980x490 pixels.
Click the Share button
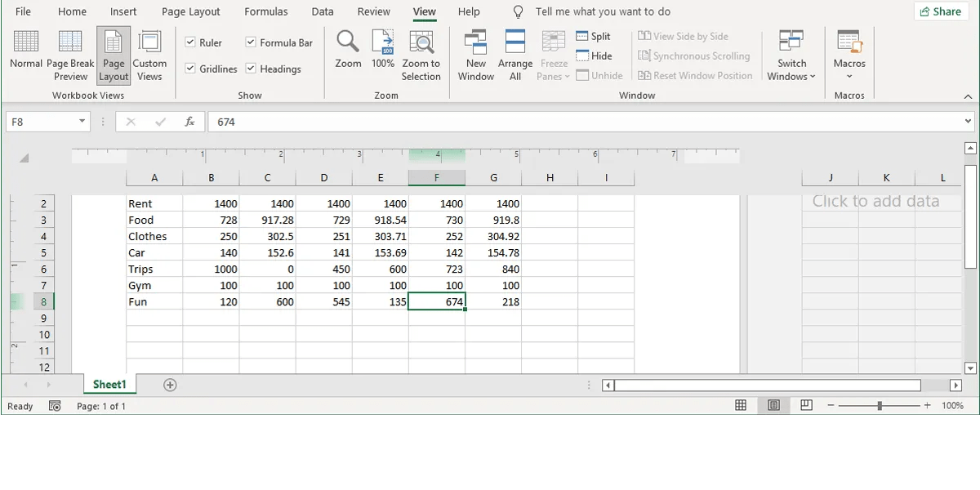pyautogui.click(x=941, y=11)
